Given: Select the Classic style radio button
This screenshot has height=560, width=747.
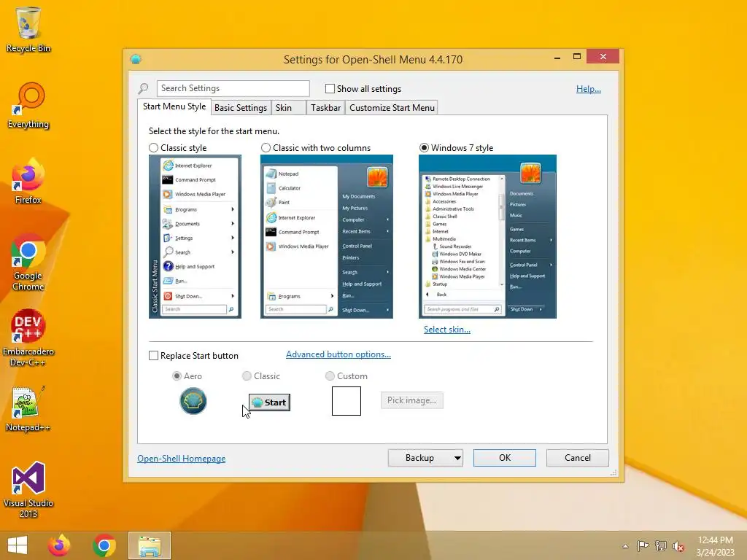Looking at the screenshot, I should (x=153, y=148).
